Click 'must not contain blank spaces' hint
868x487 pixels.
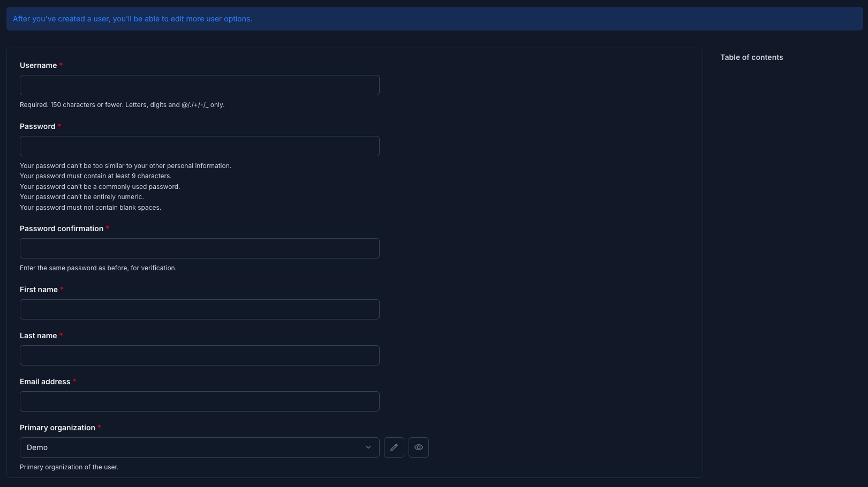[90, 208]
